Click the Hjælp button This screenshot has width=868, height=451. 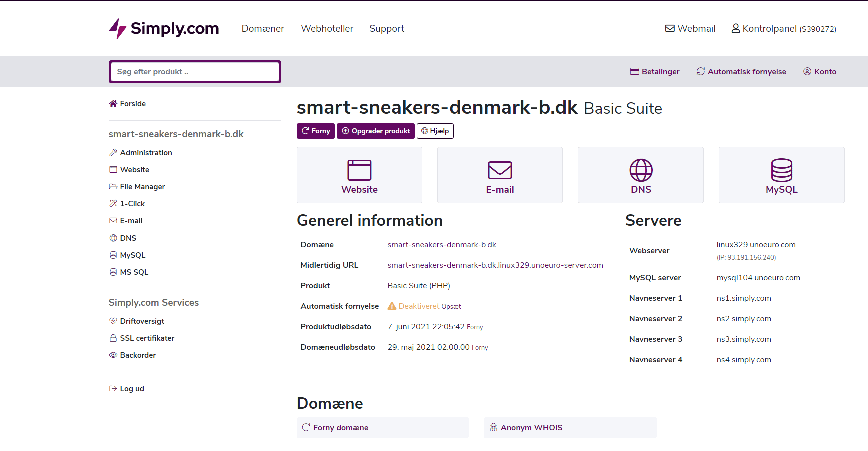pos(435,131)
